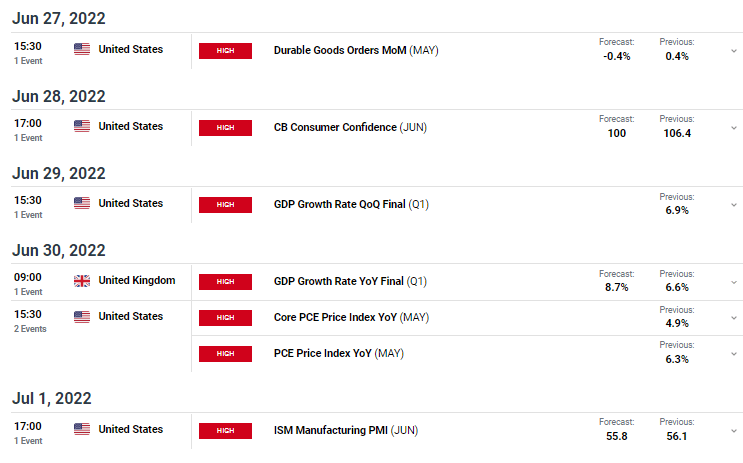Expand ISM Manufacturing PMI row chevron

(734, 431)
